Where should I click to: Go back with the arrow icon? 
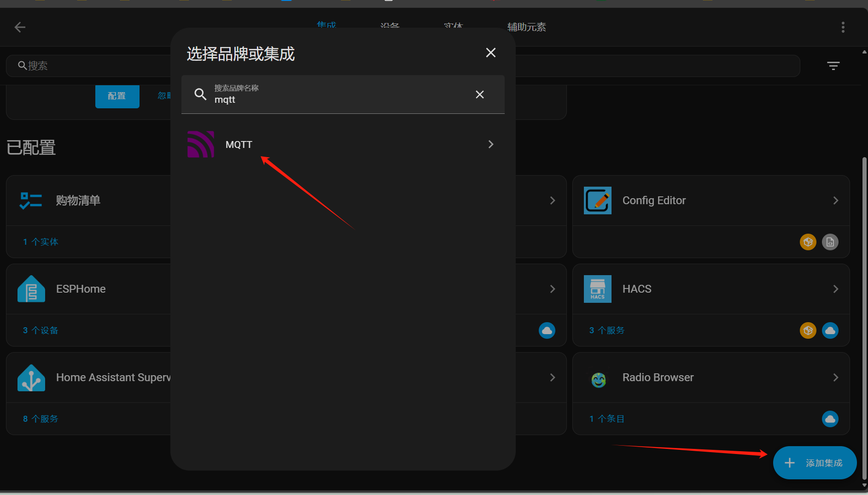pos(20,27)
